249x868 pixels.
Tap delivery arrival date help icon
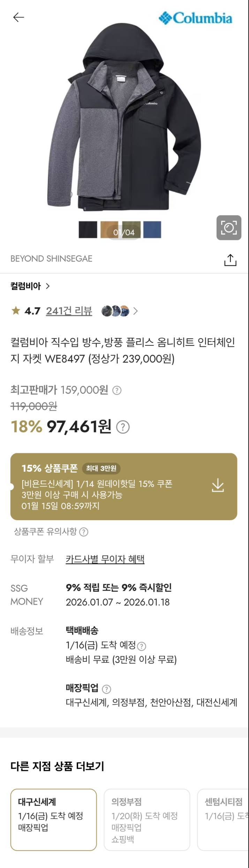pyautogui.click(x=142, y=646)
